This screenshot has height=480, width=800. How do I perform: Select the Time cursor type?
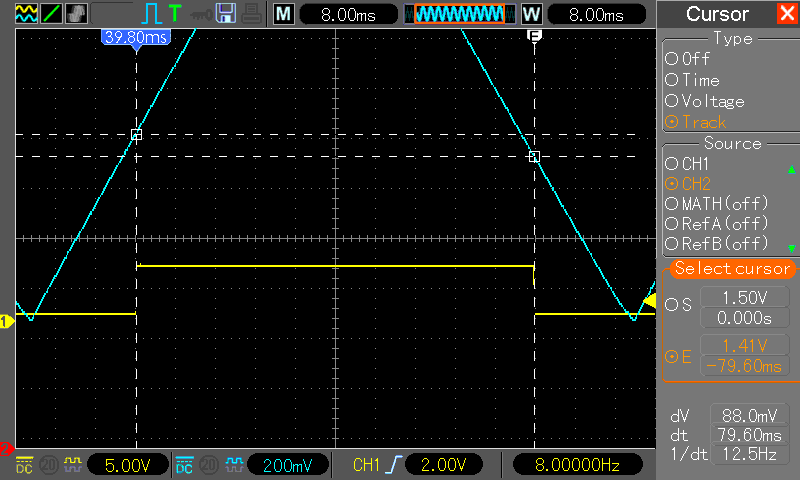point(692,80)
